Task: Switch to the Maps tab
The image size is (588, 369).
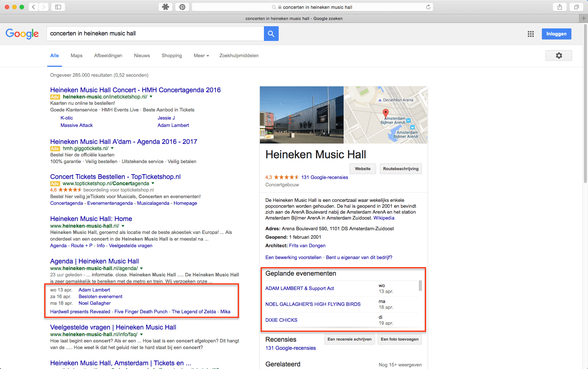Action: tap(76, 56)
